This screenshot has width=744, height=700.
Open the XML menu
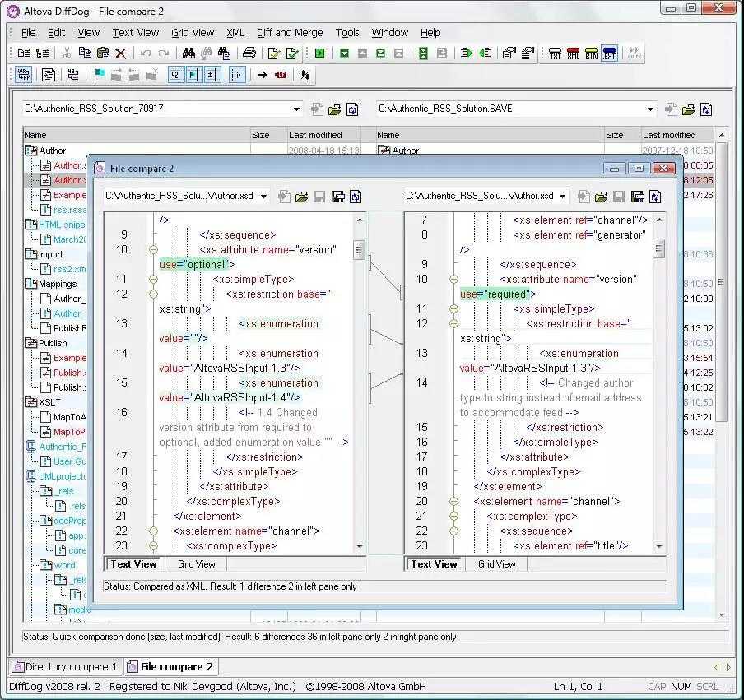tap(235, 33)
